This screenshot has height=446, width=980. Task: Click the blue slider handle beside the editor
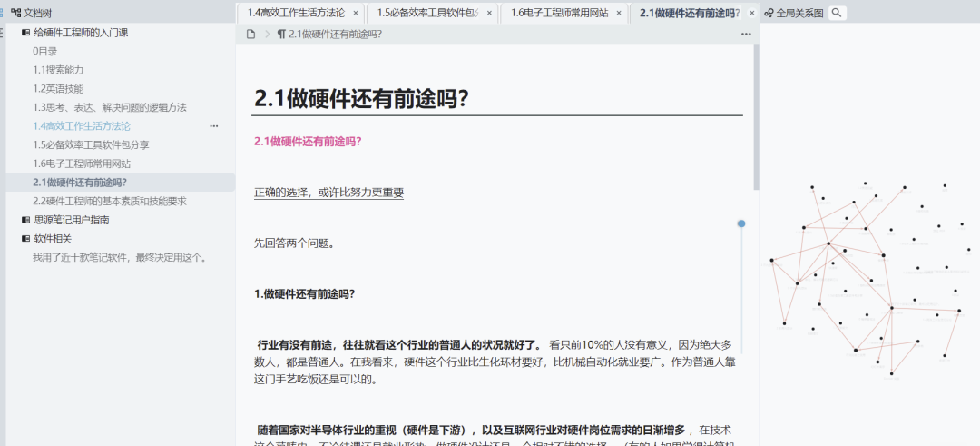pyautogui.click(x=741, y=223)
